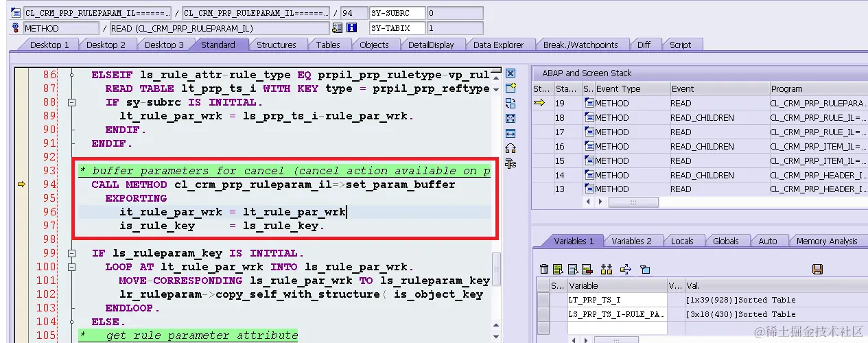Viewport: 868px width, 343px height.
Task: Click the LS_PRP_TS_I-RULE_PA variable cell
Action: click(x=616, y=314)
